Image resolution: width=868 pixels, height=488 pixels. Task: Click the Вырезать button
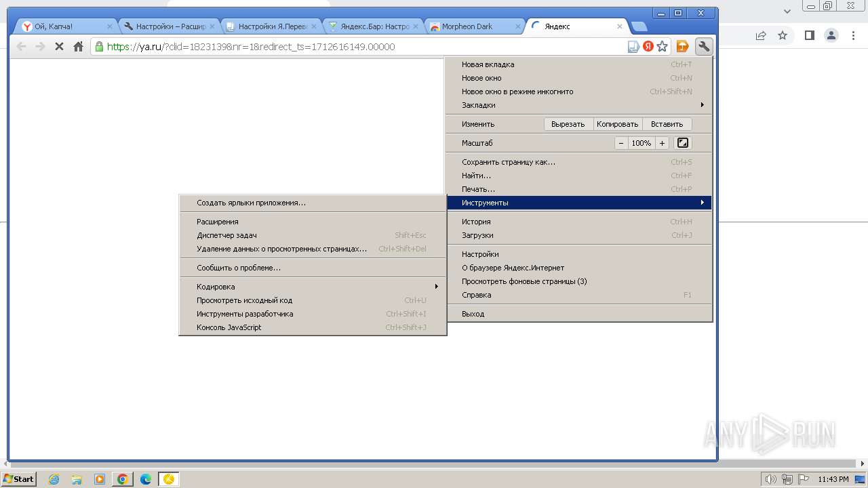568,124
